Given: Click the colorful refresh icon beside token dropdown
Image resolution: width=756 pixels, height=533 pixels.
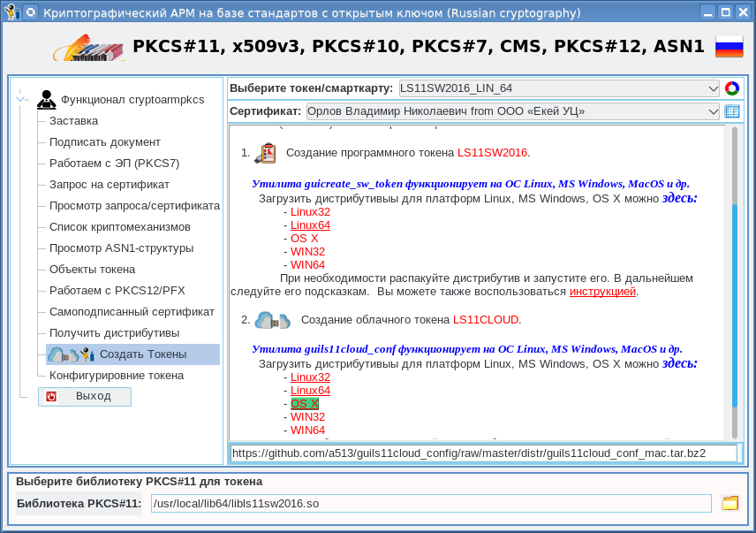Looking at the screenshot, I should click(731, 88).
